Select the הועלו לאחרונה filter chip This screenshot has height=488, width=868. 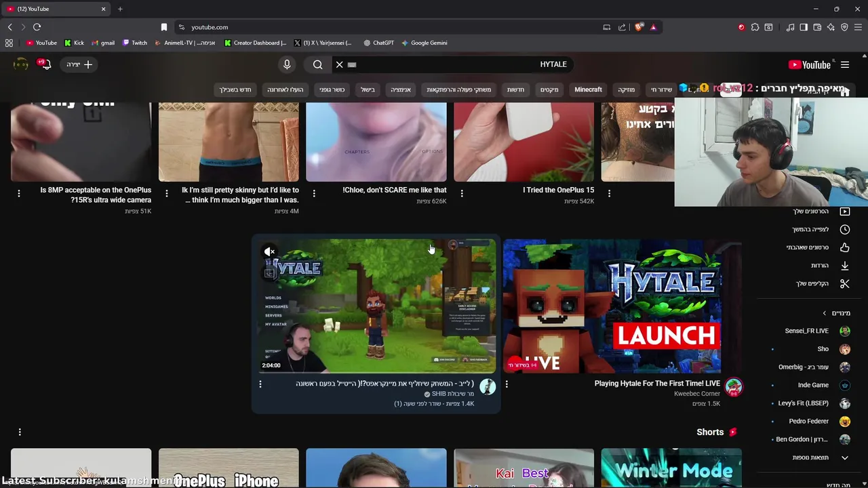pos(285,89)
